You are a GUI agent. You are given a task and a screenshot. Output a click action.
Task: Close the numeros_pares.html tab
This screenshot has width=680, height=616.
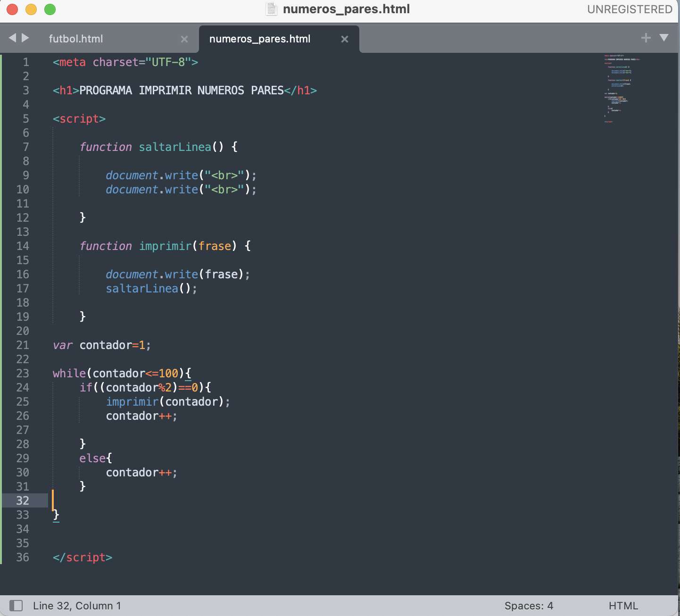point(345,39)
